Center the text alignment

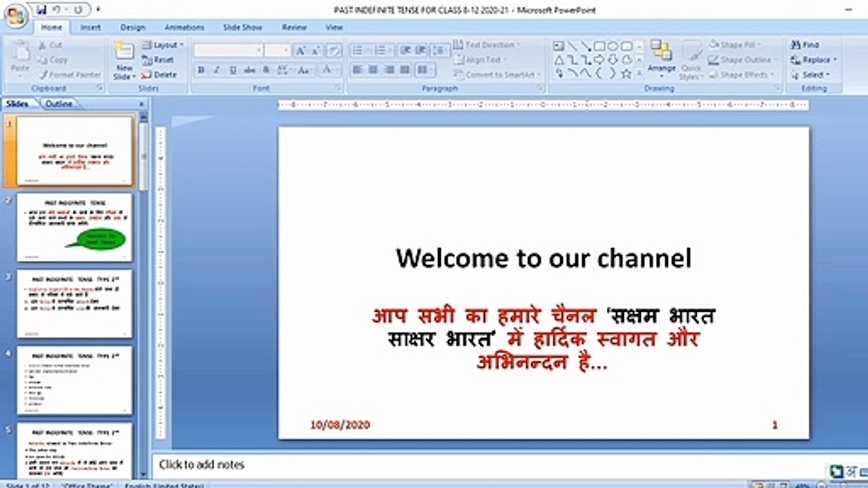click(x=373, y=70)
